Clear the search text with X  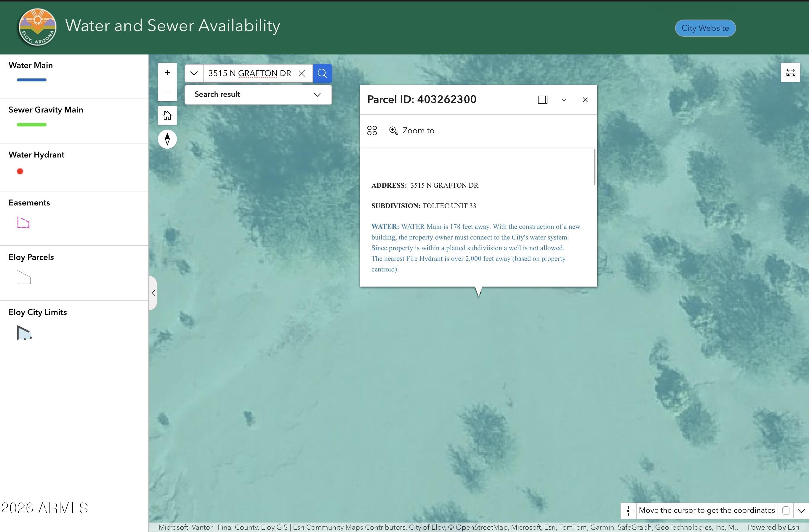click(302, 73)
